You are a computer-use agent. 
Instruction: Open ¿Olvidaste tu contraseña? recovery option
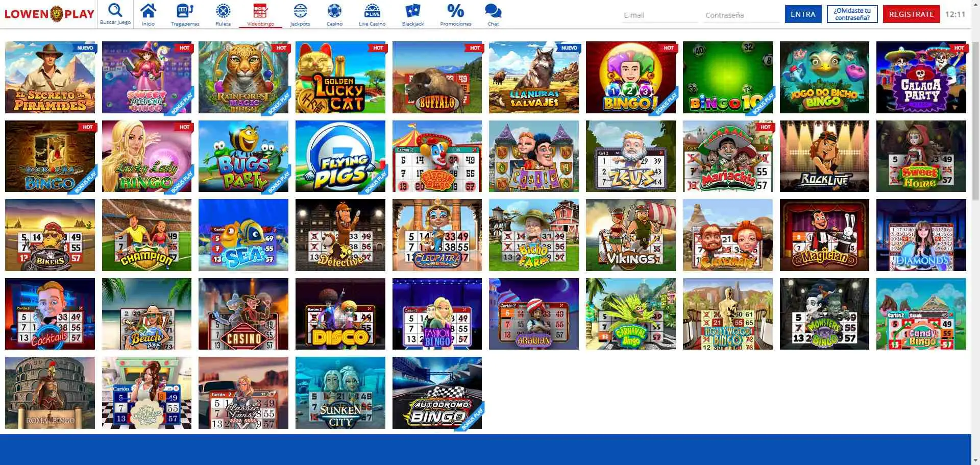pos(851,14)
